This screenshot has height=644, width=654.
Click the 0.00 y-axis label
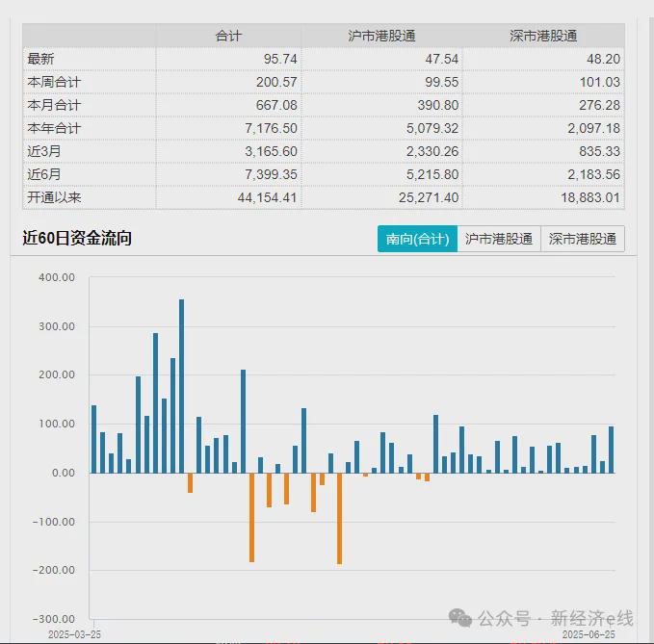(64, 473)
